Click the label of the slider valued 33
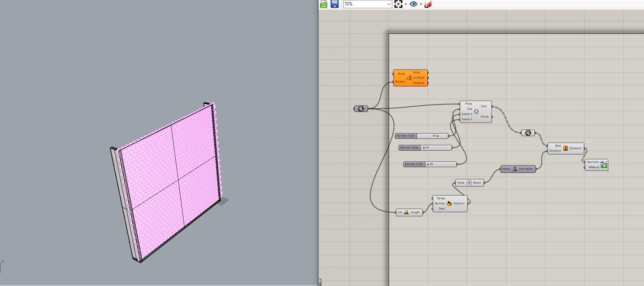This screenshot has width=644, height=286. (x=409, y=147)
